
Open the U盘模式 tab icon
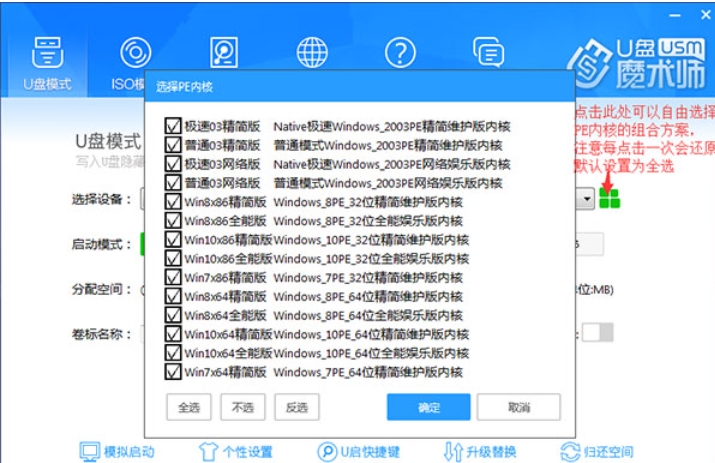tap(47, 53)
